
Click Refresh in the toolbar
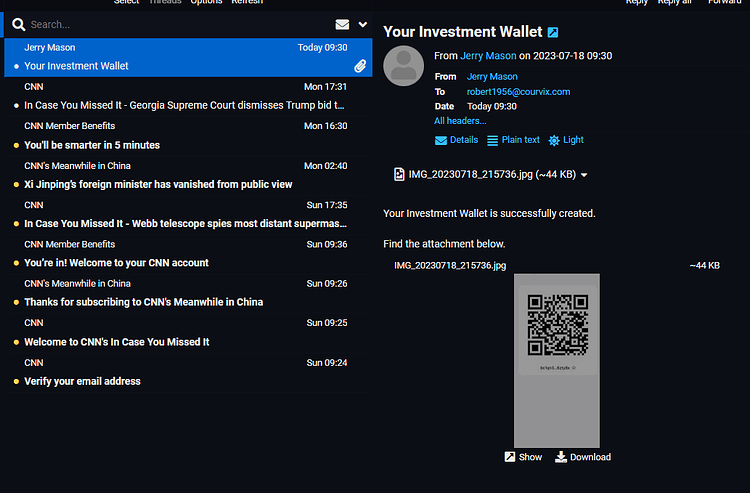pyautogui.click(x=247, y=2)
